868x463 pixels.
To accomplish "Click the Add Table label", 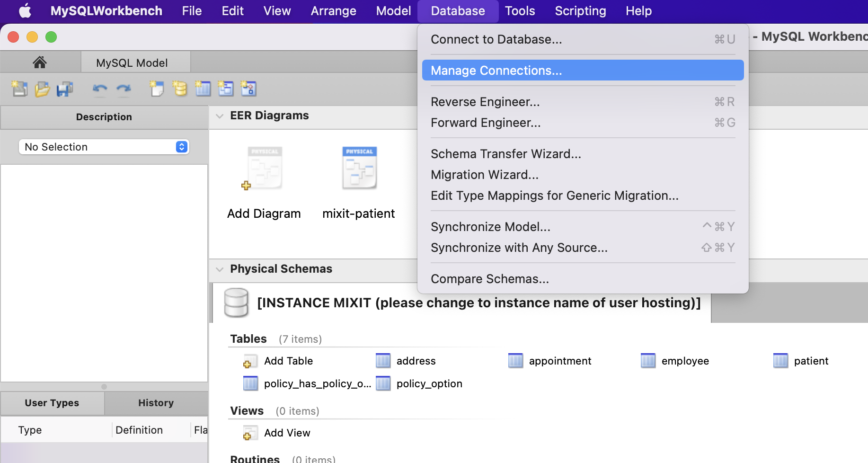I will (x=289, y=361).
